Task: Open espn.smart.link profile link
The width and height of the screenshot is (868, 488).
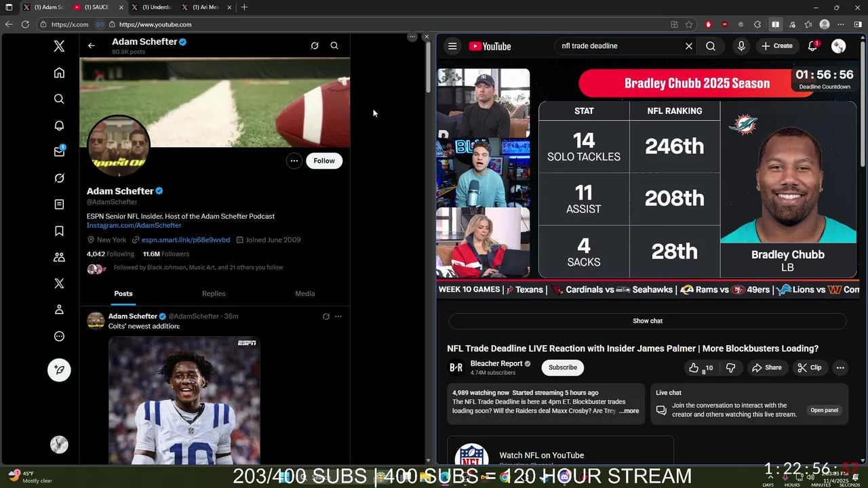Action: (x=186, y=240)
